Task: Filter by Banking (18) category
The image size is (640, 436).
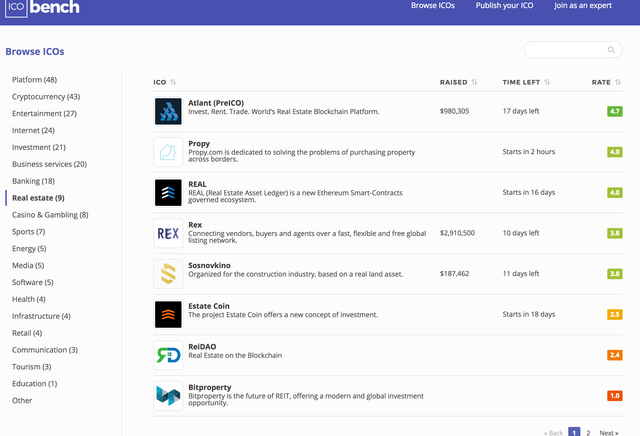Action: tap(33, 181)
